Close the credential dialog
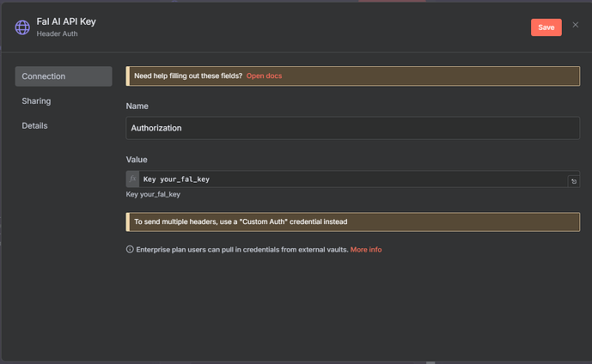The image size is (592, 364). [576, 25]
